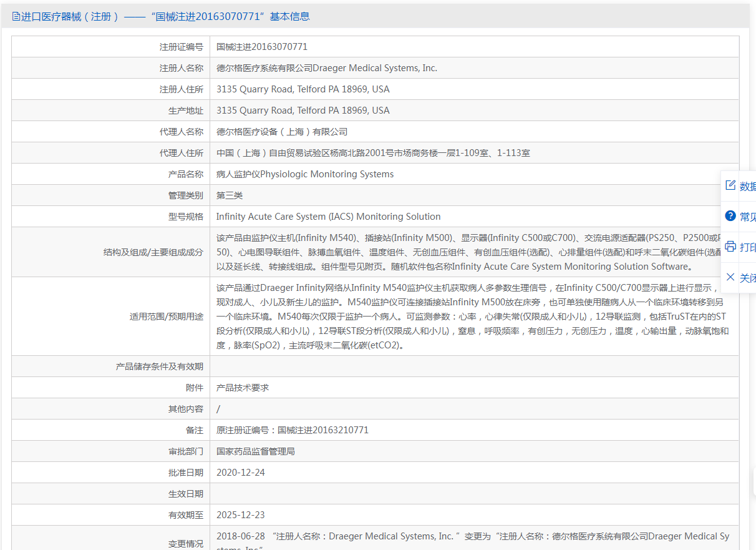756x550 pixels.
Task: Click the 生产地址 address value
Action: [x=303, y=110]
